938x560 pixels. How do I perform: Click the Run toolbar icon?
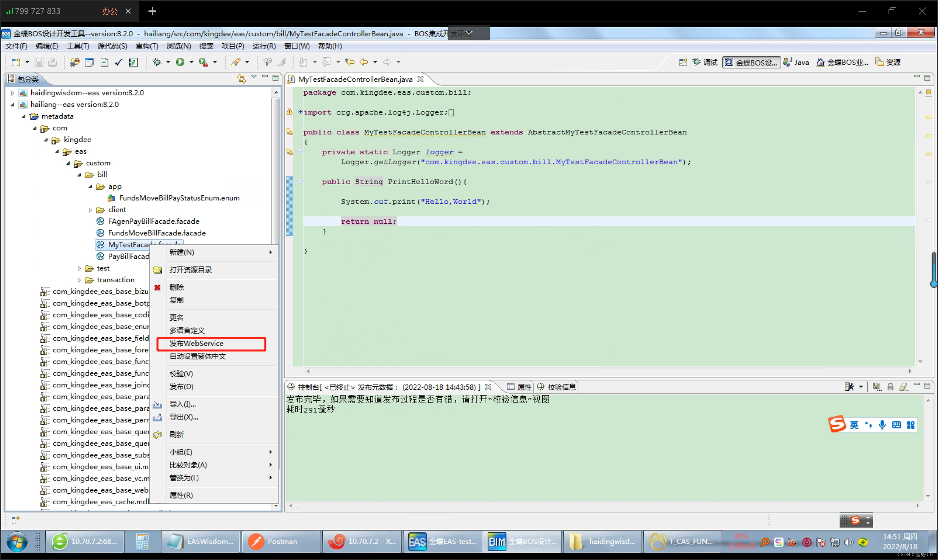coord(180,62)
